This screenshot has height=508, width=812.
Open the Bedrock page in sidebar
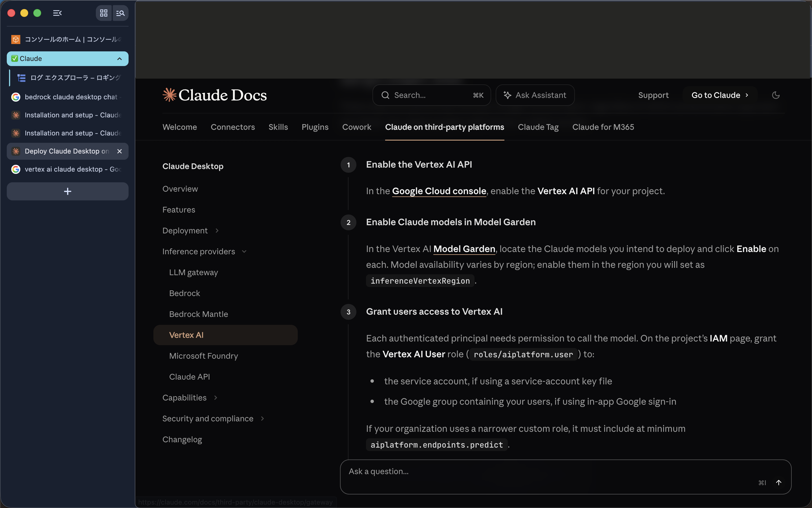click(185, 293)
